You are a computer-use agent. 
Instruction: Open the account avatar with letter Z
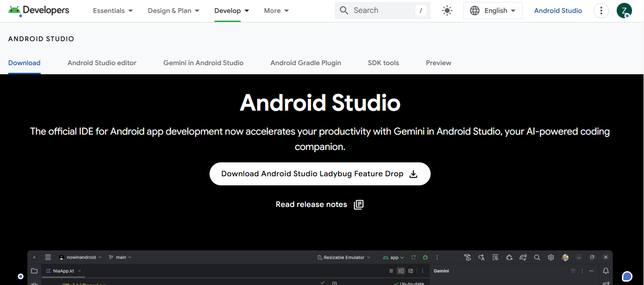(624, 11)
